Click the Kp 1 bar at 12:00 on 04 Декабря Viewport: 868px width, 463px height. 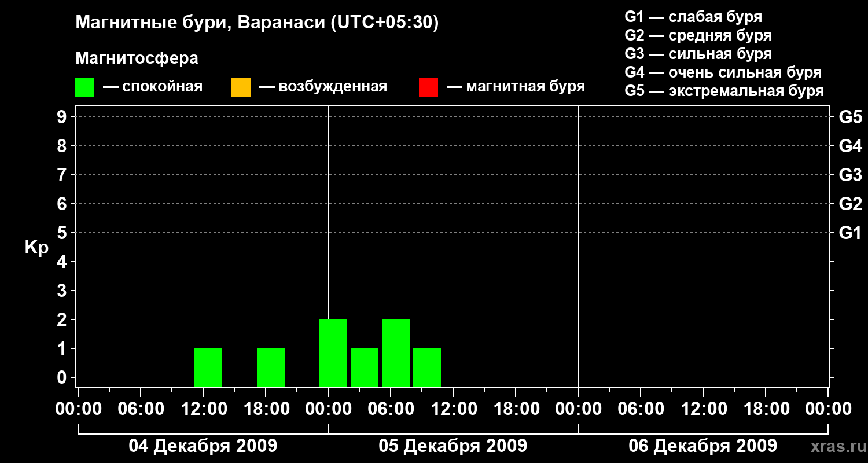[x=208, y=367]
